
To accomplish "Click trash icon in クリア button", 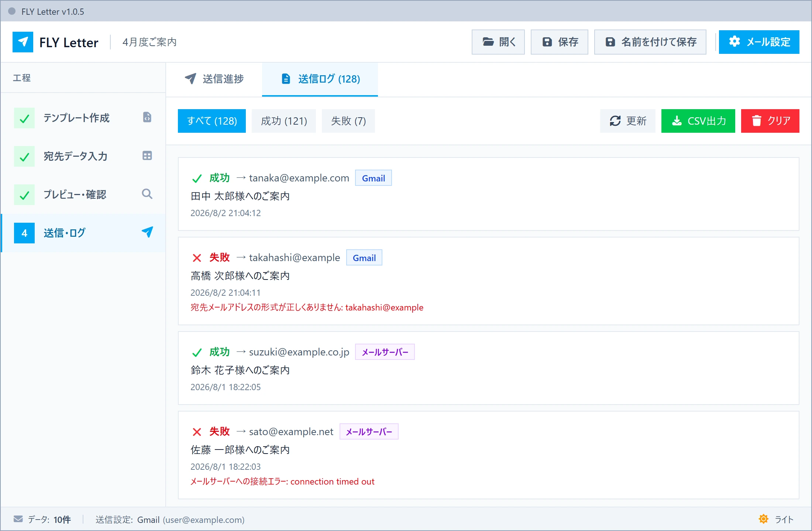I will pyautogui.click(x=757, y=121).
